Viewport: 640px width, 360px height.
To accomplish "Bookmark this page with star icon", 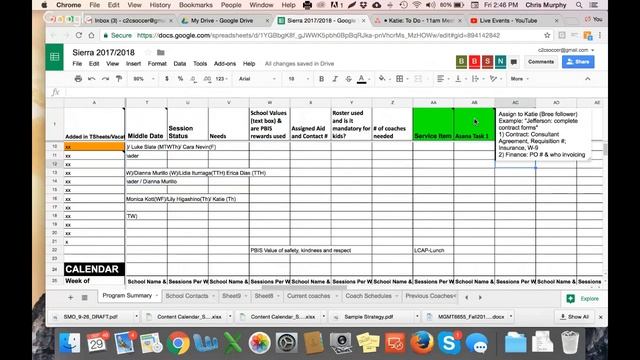I will click(x=547, y=36).
